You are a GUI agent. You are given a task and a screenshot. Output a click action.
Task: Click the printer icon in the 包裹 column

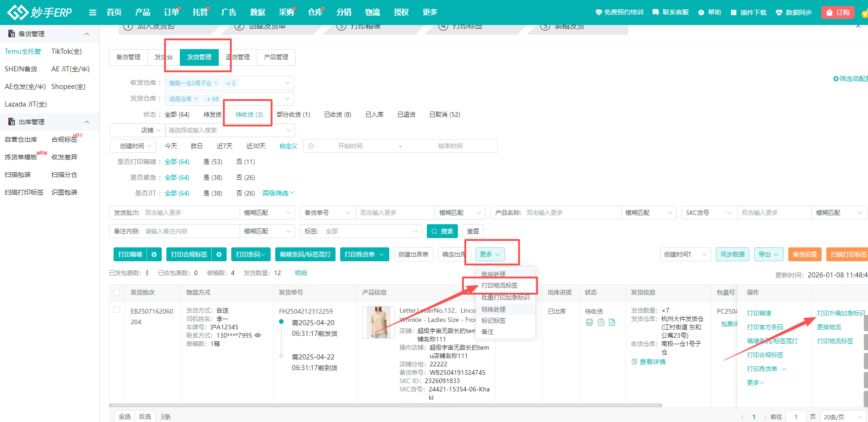click(589, 322)
